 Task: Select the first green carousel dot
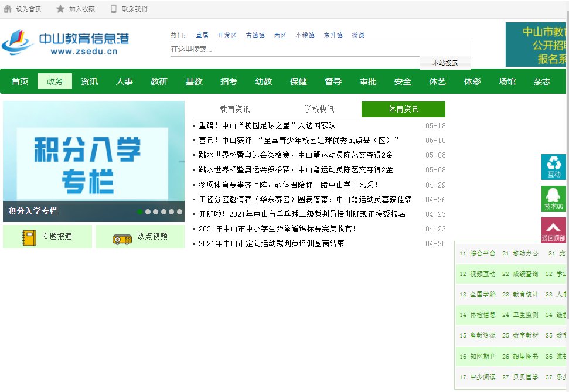[x=140, y=212]
